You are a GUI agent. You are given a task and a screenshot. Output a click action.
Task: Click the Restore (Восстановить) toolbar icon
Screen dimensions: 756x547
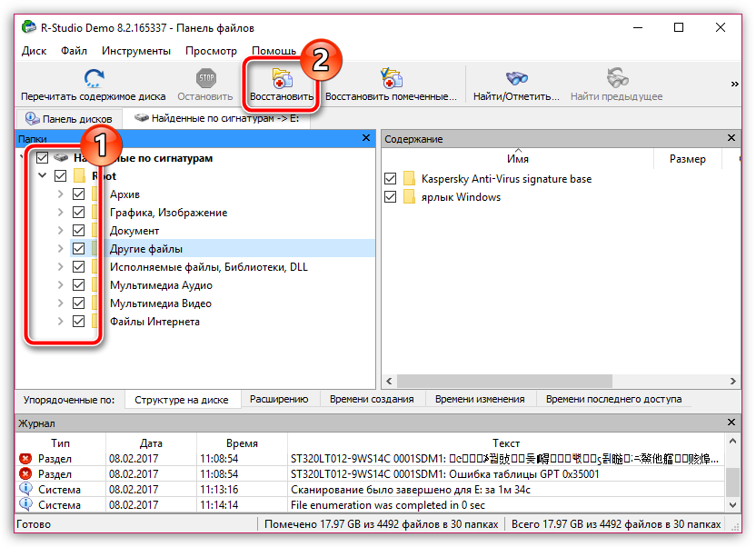click(282, 78)
